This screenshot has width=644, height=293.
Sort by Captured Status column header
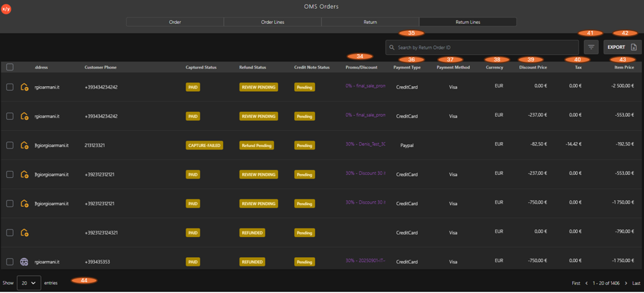201,67
